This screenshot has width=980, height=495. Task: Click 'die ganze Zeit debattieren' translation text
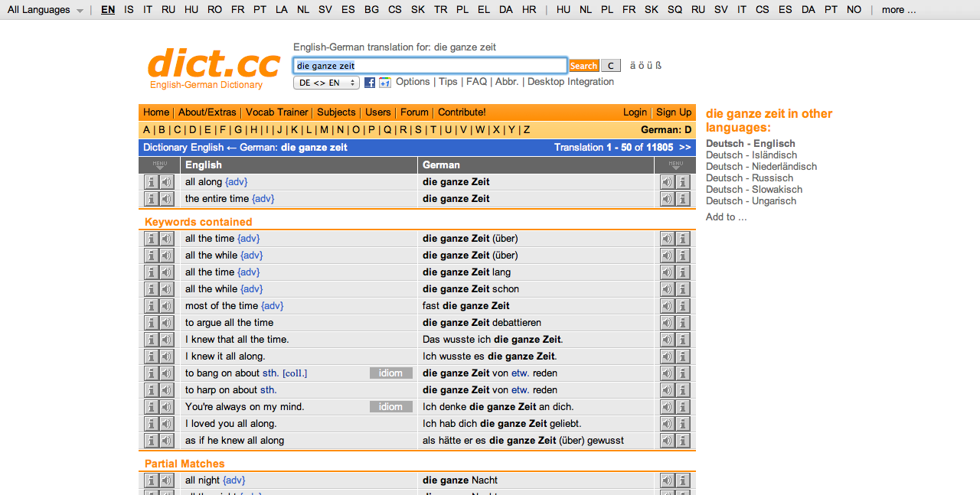pos(482,323)
